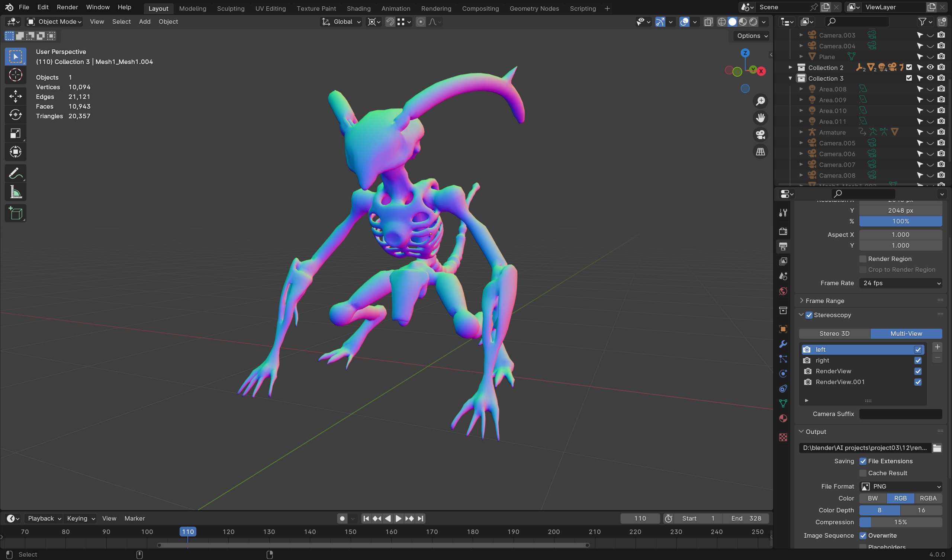Image resolution: width=952 pixels, height=560 pixels.
Task: Select the Stereo 3D mode button
Action: (x=834, y=334)
